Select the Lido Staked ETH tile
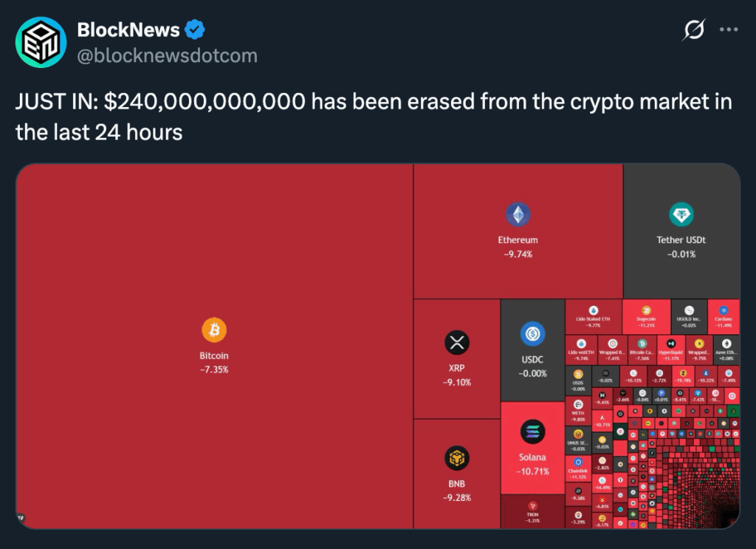Screen dimensions: 756x549 click(593, 316)
